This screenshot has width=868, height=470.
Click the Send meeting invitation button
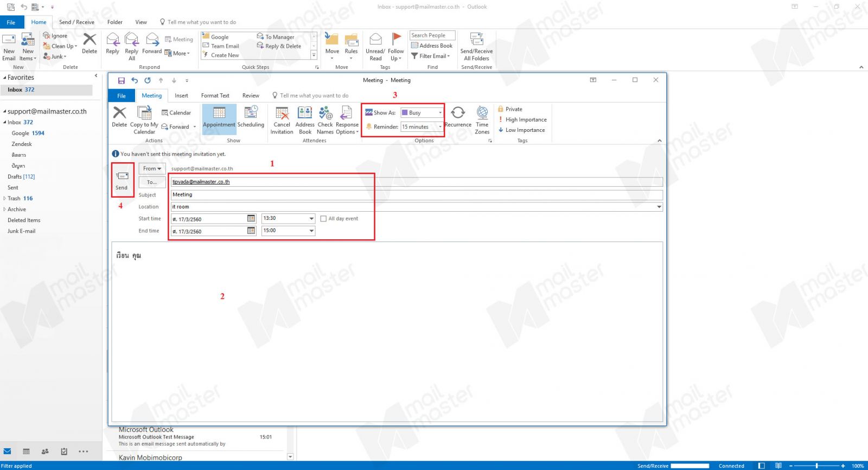(122, 180)
